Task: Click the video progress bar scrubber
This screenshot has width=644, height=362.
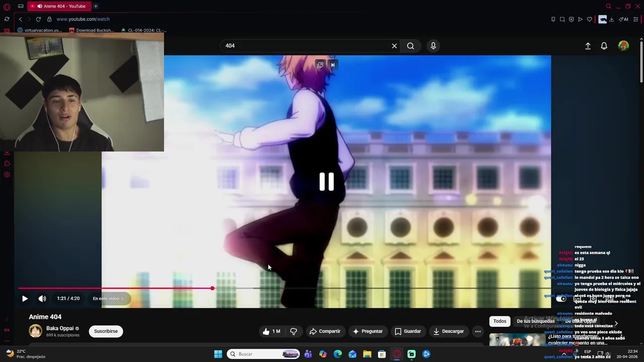Action: tap(212, 288)
